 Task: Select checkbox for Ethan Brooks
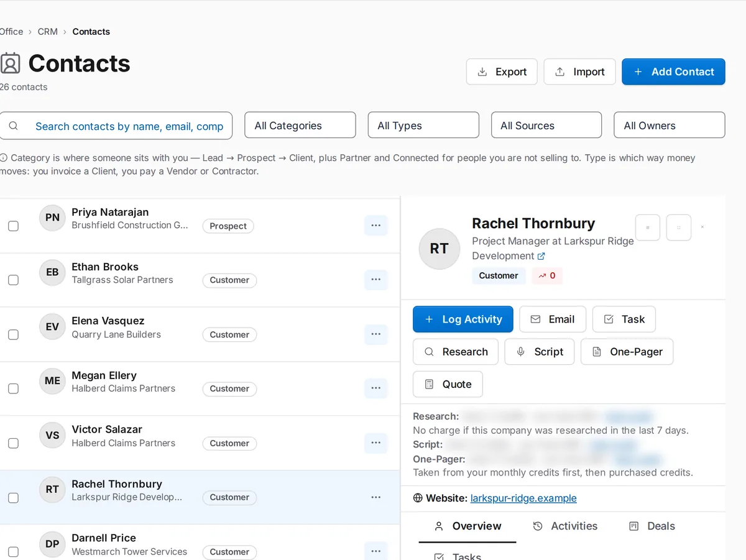click(13, 280)
